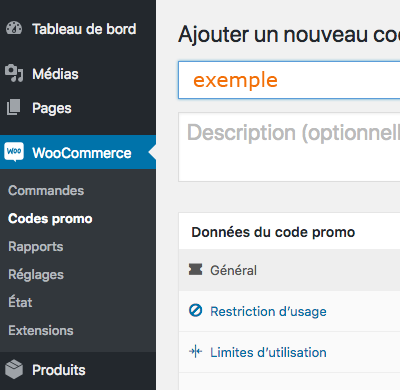The width and height of the screenshot is (400, 390).
Task: Open Rapports submenu link
Action: click(x=36, y=247)
